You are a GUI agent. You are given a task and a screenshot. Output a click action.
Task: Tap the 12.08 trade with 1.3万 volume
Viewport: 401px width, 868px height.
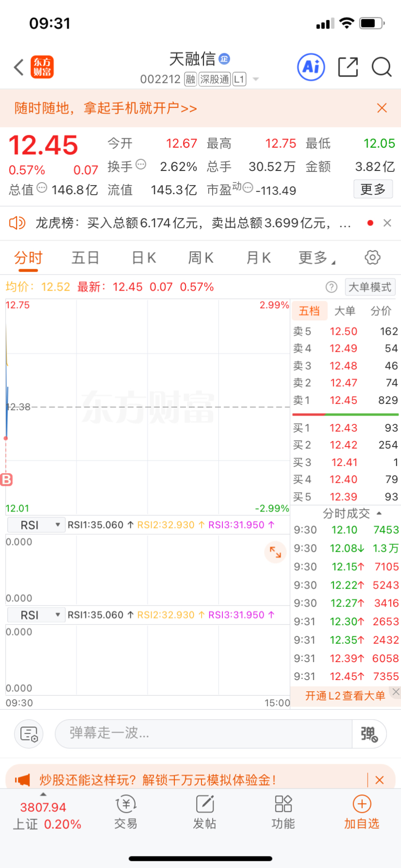pyautogui.click(x=346, y=548)
